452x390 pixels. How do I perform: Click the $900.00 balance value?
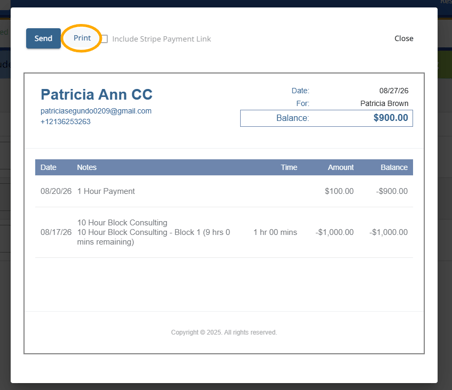coord(391,118)
